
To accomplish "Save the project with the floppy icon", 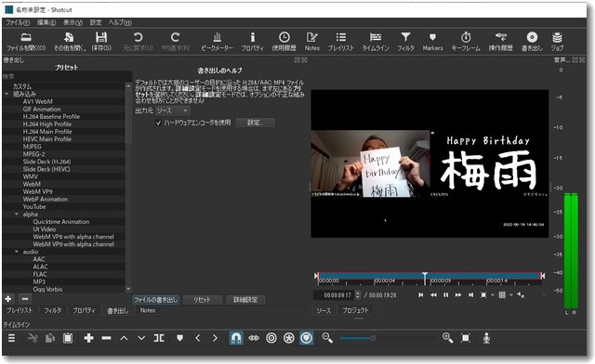I will click(x=101, y=37).
